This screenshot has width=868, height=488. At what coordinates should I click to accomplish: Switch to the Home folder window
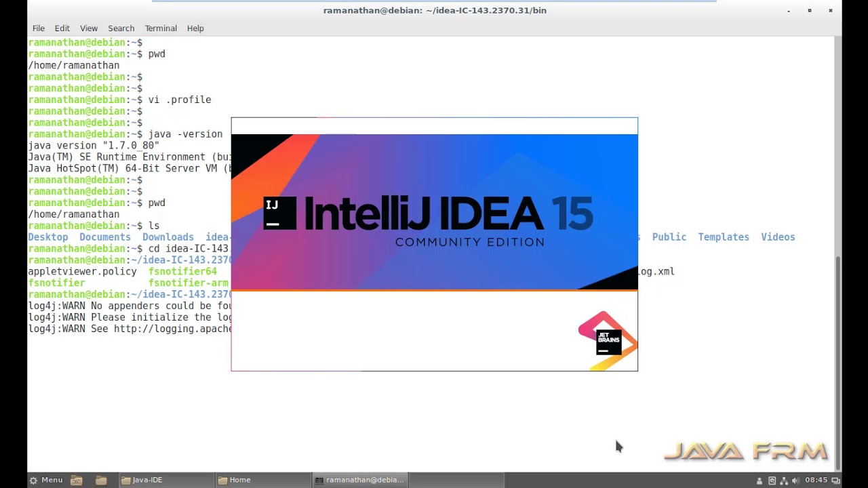point(262,480)
